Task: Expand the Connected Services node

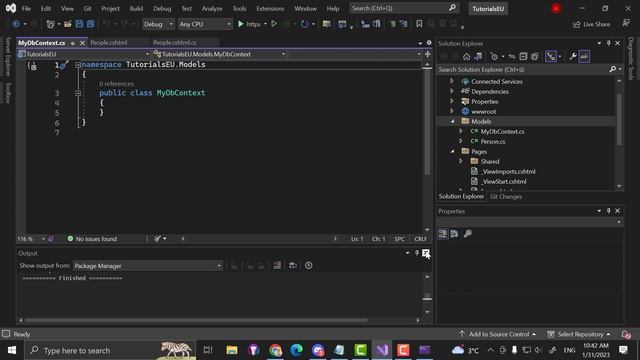Action: pos(452,81)
